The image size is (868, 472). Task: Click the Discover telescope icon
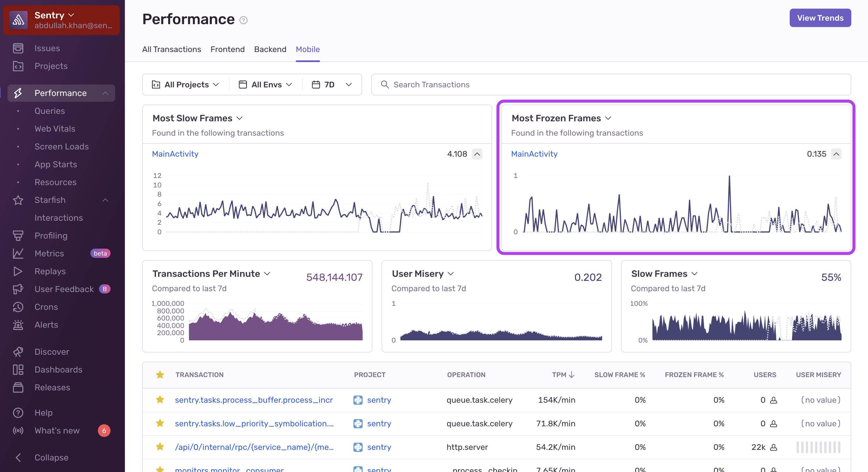[18, 352]
